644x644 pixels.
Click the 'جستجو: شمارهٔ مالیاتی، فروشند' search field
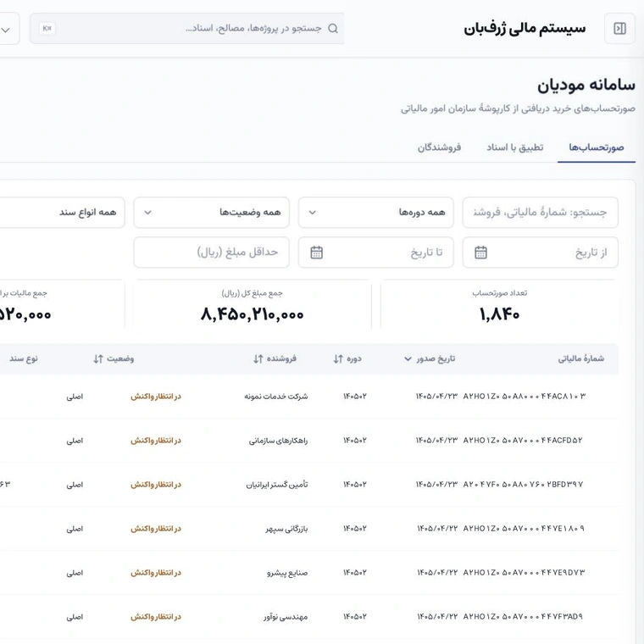point(540,213)
